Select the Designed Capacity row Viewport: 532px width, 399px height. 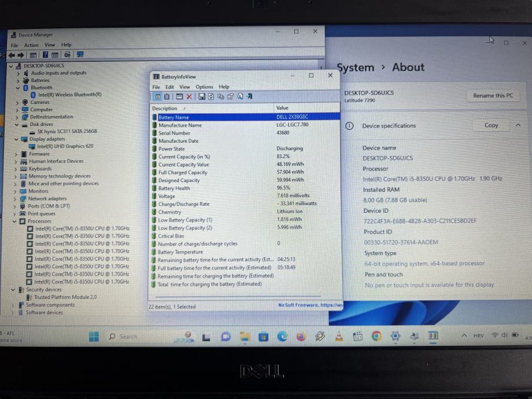pos(245,180)
